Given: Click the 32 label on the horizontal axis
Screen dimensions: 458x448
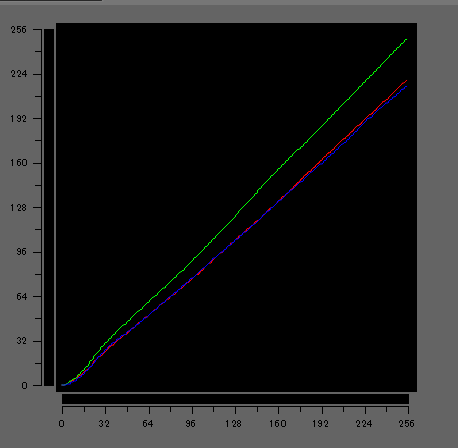Looking at the screenshot, I should [x=104, y=424].
